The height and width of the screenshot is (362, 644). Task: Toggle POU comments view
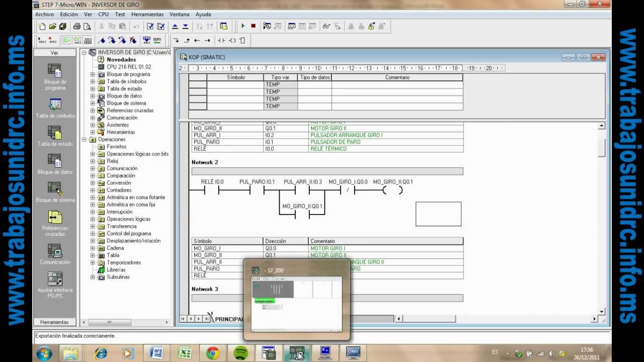[66, 40]
